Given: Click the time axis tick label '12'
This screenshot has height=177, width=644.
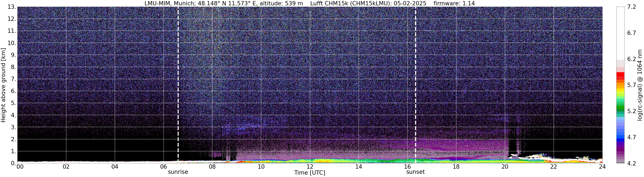Looking at the screenshot, I should [x=310, y=167].
